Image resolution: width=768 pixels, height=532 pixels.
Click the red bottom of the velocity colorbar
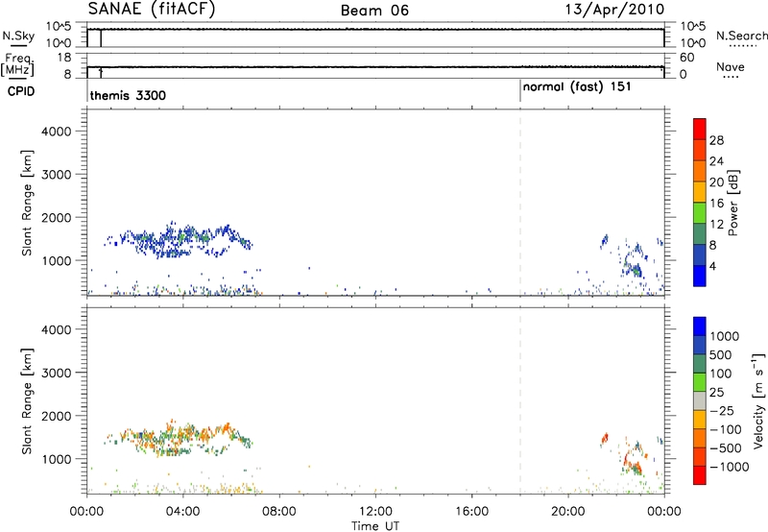point(700,475)
